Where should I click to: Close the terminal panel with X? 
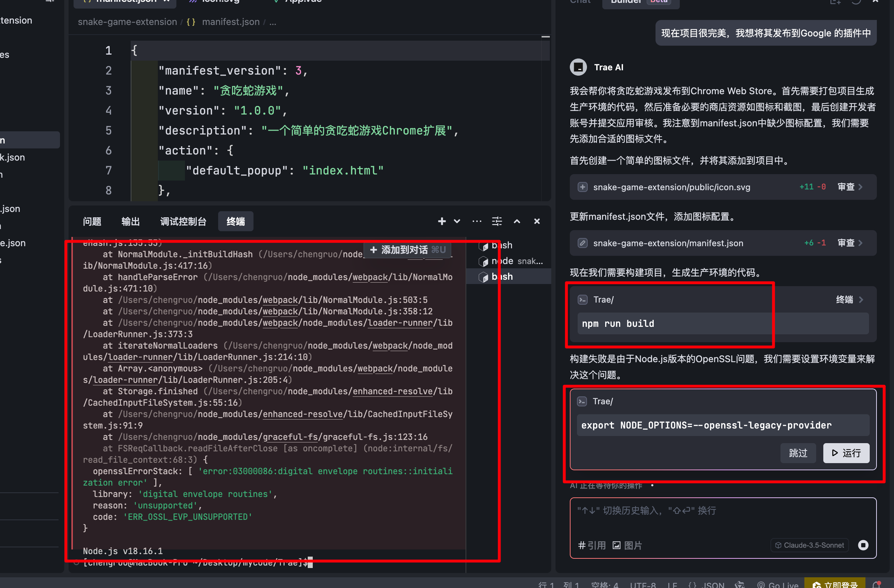click(537, 221)
